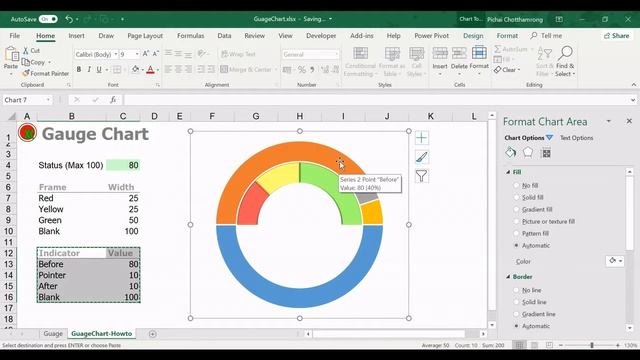
Task: Click Delete cells icon
Action: 459,53
